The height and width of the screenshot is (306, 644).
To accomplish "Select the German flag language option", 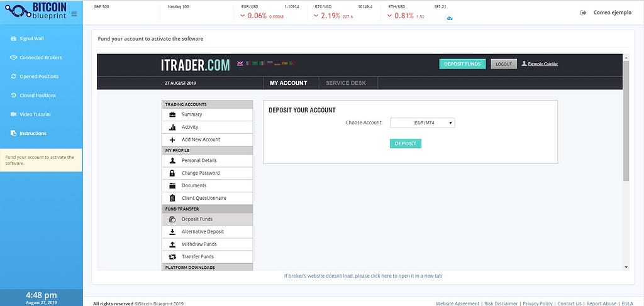I will click(x=277, y=63).
